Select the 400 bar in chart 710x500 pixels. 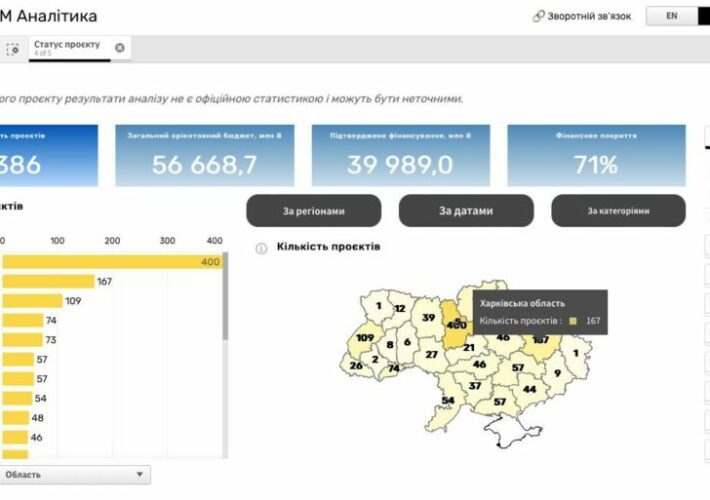coord(110,262)
